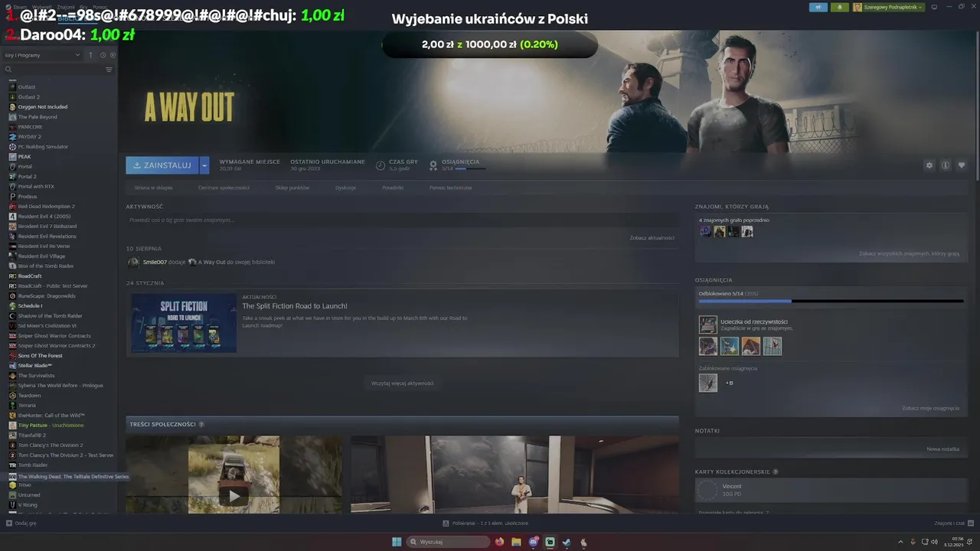Sort library by recent clock icon

point(103,55)
